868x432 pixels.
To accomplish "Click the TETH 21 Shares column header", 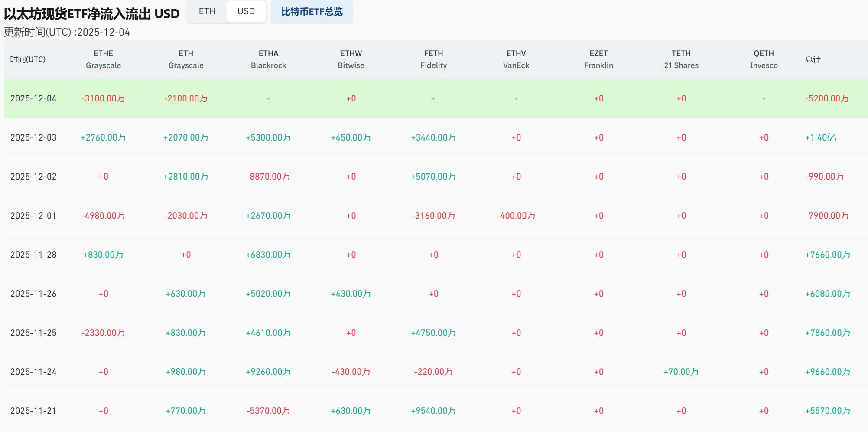I will [x=681, y=59].
